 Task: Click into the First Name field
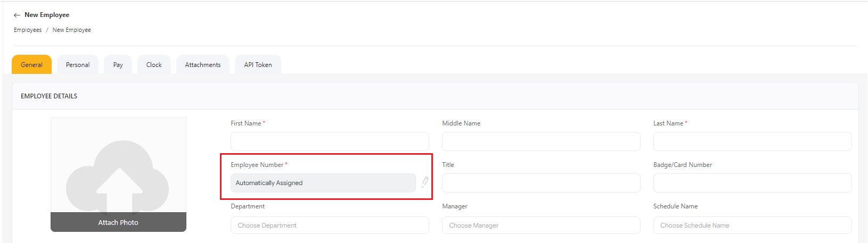click(330, 141)
